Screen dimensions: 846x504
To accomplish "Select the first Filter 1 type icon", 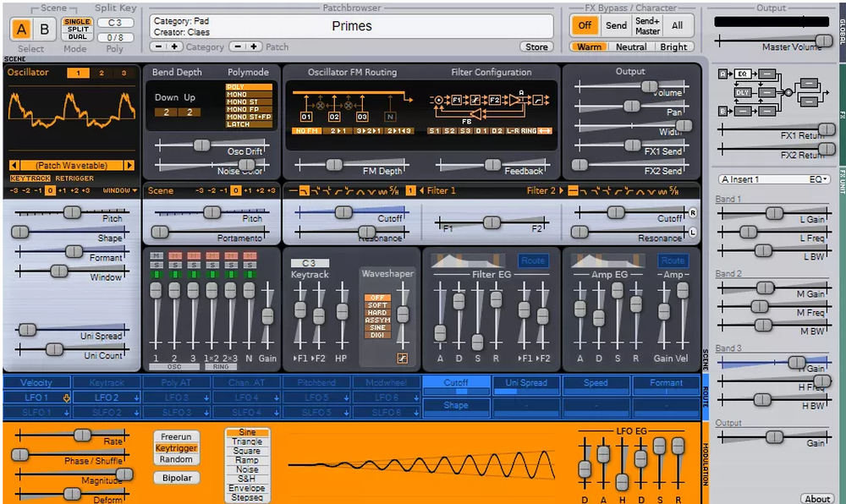I will click(x=293, y=191).
